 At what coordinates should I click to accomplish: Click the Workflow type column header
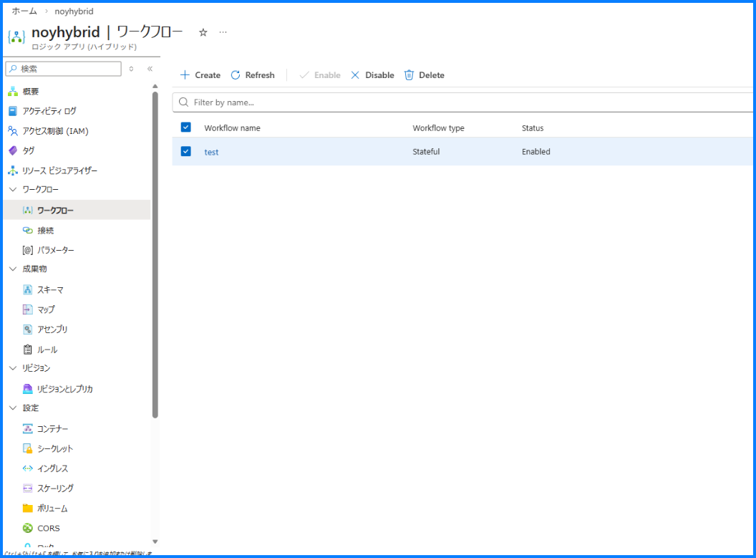(438, 128)
